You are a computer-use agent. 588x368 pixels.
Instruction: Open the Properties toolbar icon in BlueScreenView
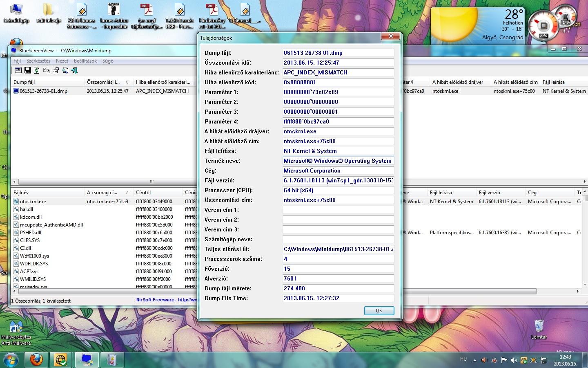56,70
